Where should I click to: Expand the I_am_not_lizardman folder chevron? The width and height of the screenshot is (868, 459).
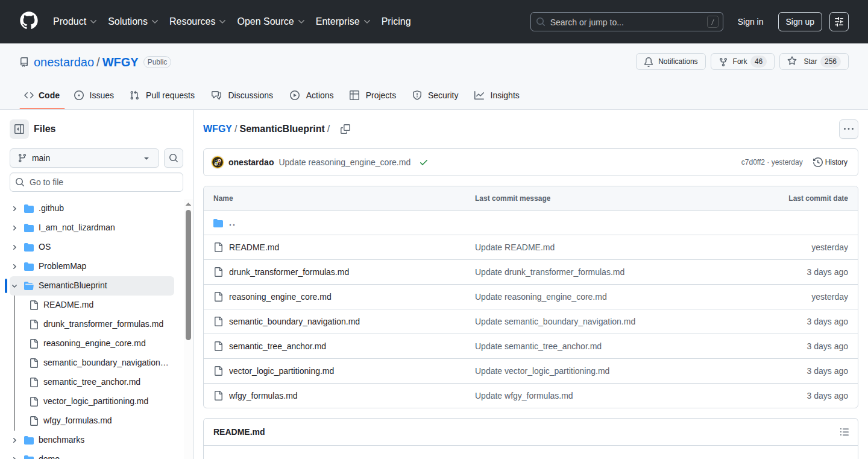[x=14, y=227]
